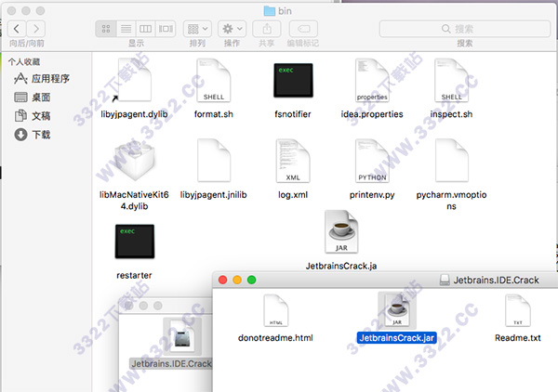Click the restarter file name label
The image size is (558, 392).
[x=134, y=276]
